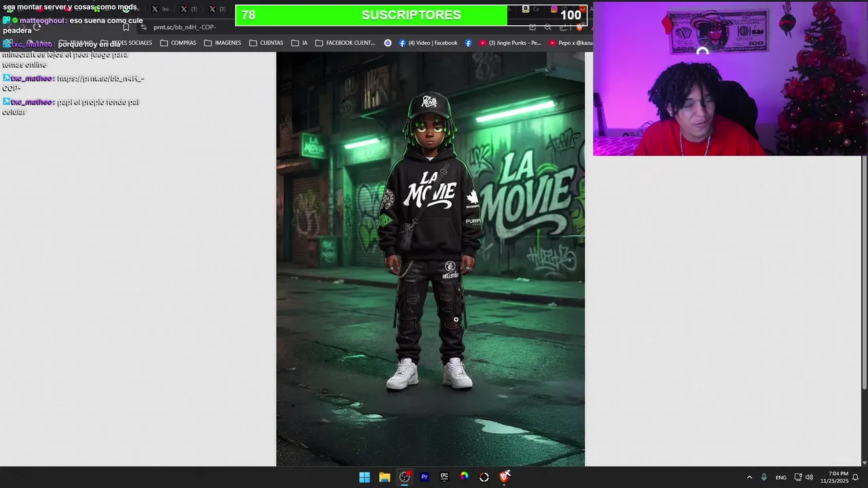Click the scroll-down arrow at the page bottom

pyautogui.click(x=865, y=462)
